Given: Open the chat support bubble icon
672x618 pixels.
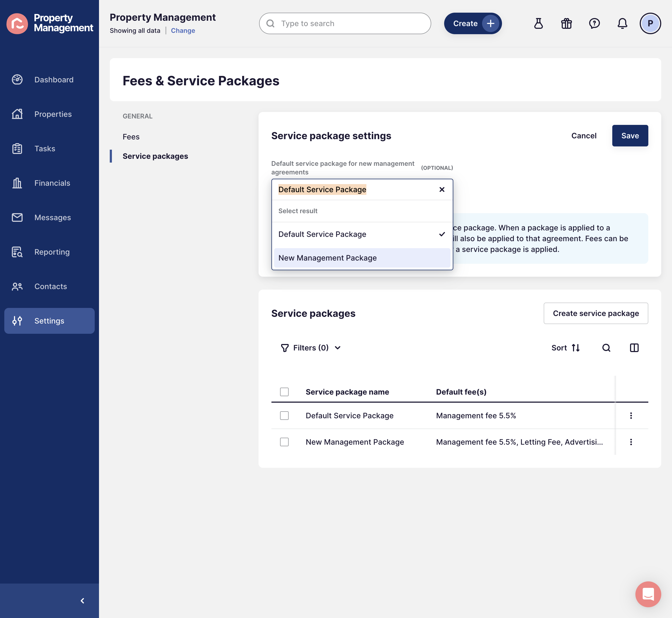Looking at the screenshot, I should (648, 594).
